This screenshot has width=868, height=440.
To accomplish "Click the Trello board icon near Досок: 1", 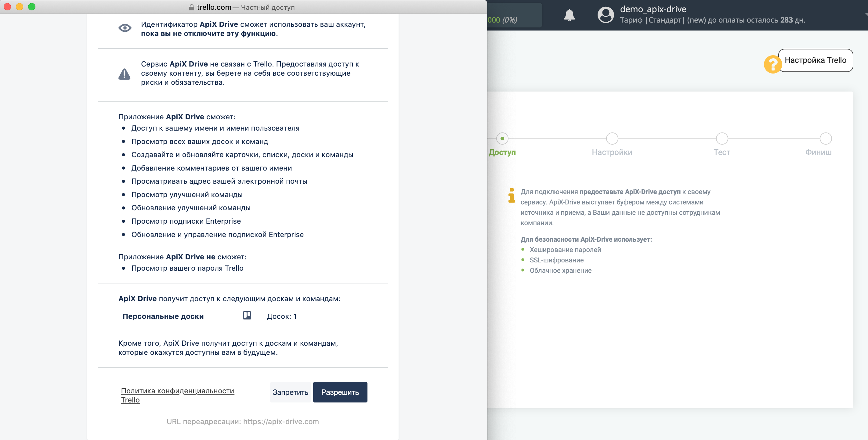I will click(x=247, y=315).
